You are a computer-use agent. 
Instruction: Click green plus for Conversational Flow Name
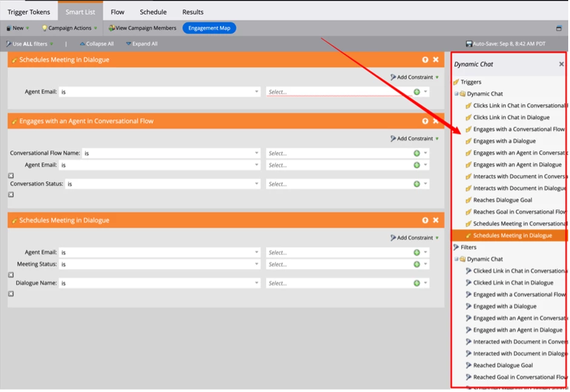coord(417,153)
